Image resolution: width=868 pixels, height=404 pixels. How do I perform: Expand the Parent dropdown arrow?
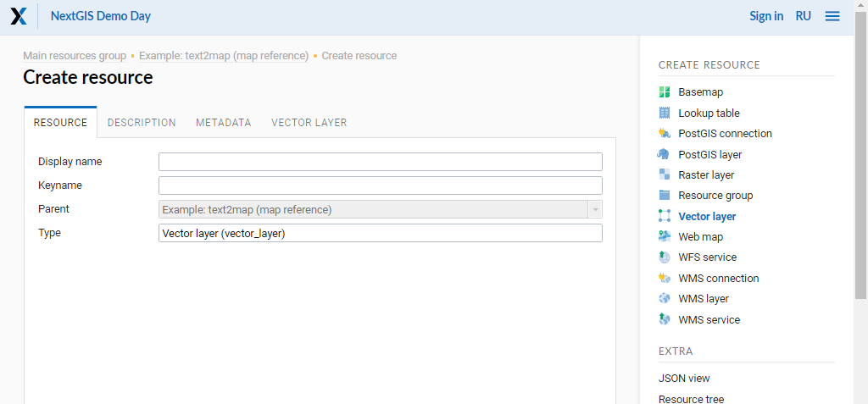click(x=596, y=210)
